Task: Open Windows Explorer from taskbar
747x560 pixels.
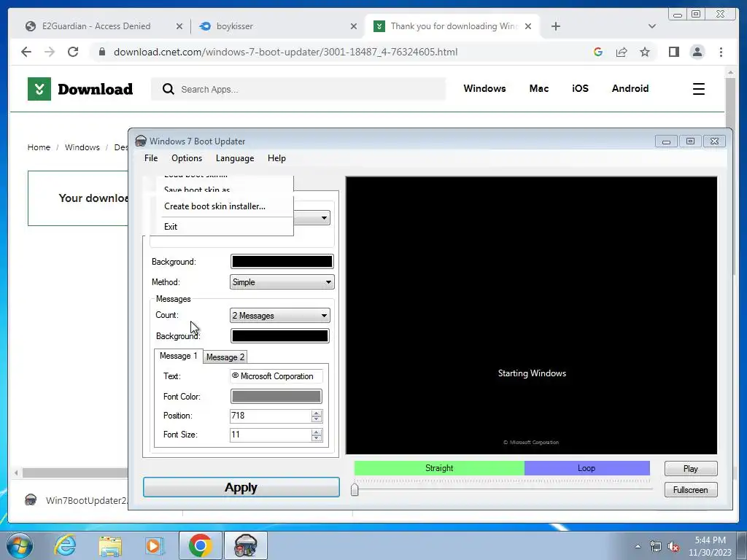Action: (110, 545)
